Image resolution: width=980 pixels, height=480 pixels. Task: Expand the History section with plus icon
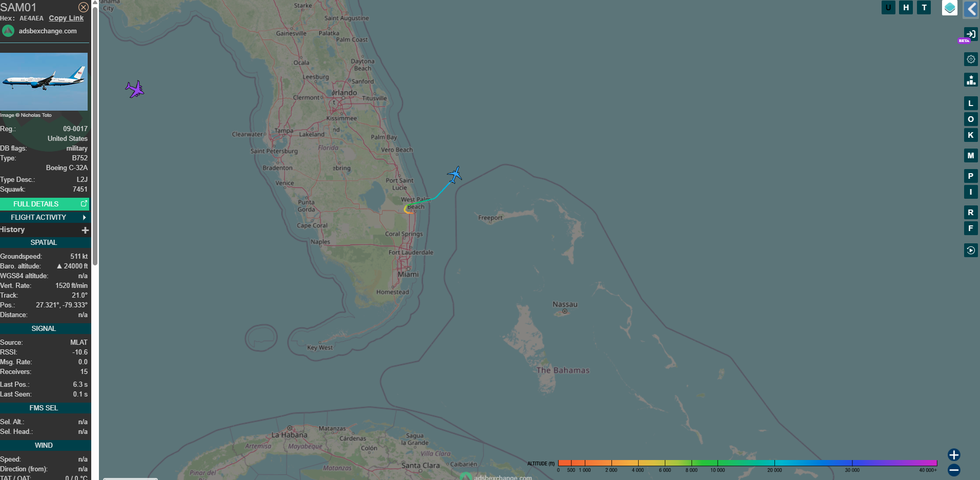click(x=85, y=230)
